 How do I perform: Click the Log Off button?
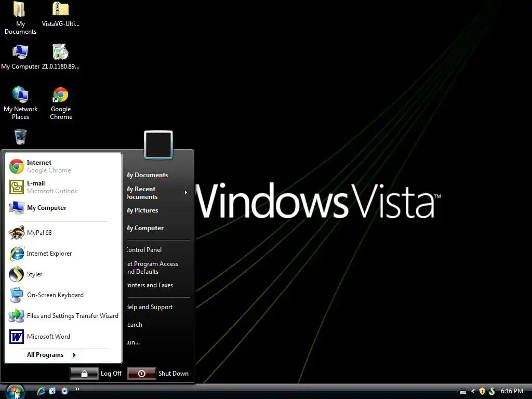pos(96,374)
